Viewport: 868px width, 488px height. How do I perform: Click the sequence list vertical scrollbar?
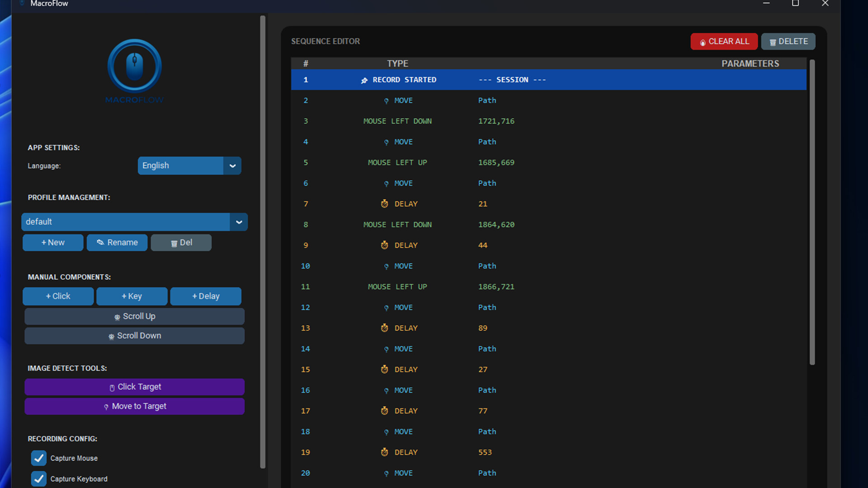point(812,212)
